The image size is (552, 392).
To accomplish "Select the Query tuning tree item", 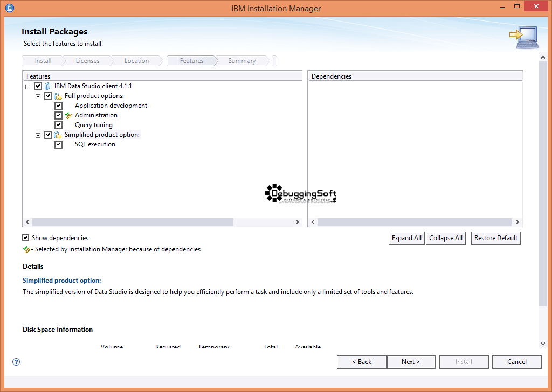I will click(94, 125).
